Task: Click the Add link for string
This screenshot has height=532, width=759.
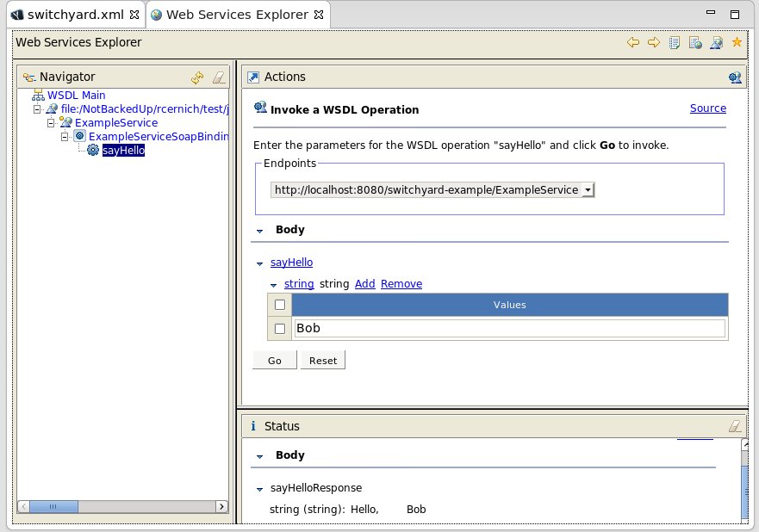Action: (x=365, y=283)
